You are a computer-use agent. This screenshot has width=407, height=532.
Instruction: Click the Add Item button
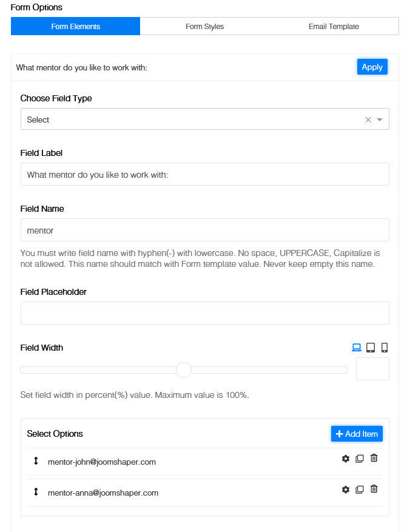(x=357, y=434)
